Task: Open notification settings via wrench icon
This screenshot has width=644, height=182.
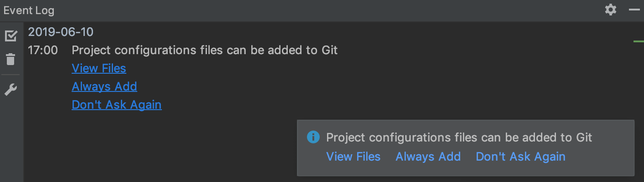Action: tap(10, 90)
